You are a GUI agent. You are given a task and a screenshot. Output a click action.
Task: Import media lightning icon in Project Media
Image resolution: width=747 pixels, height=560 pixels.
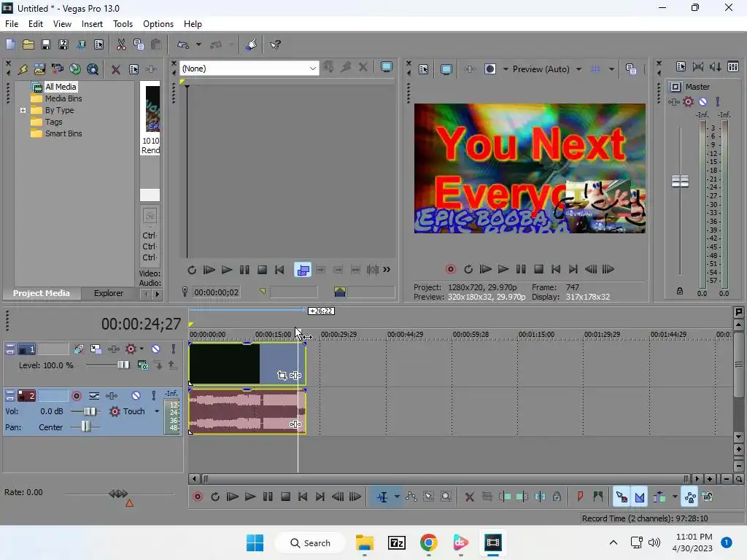coord(23,69)
